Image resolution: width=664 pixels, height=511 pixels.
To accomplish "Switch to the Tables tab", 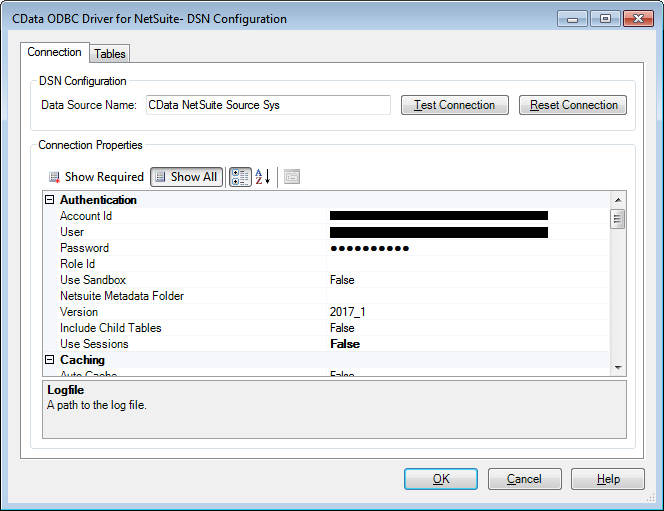I will pyautogui.click(x=110, y=54).
